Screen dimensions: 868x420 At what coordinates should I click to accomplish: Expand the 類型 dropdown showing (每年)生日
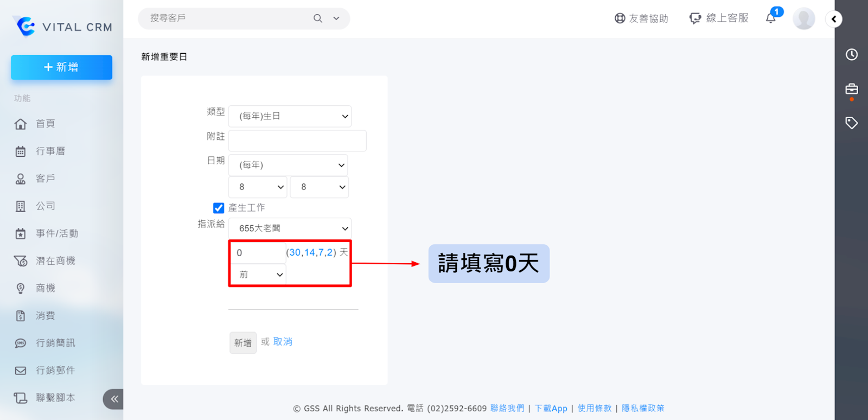[290, 116]
